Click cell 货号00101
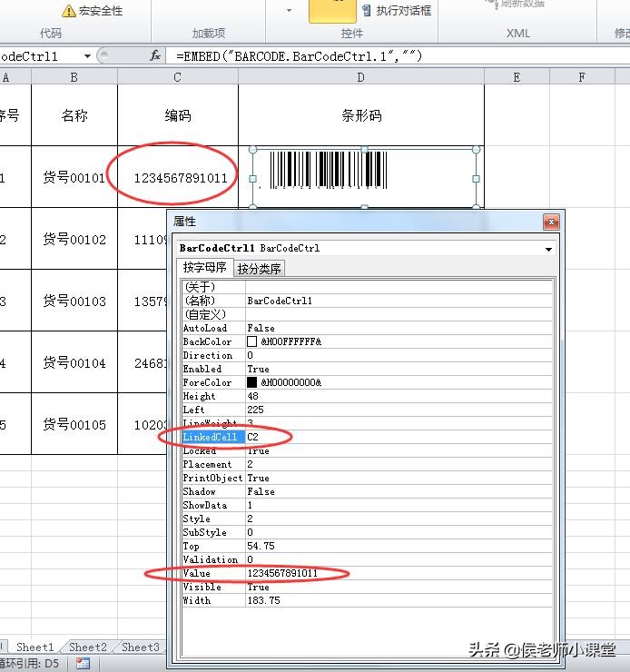This screenshot has height=672, width=630. coord(74,177)
